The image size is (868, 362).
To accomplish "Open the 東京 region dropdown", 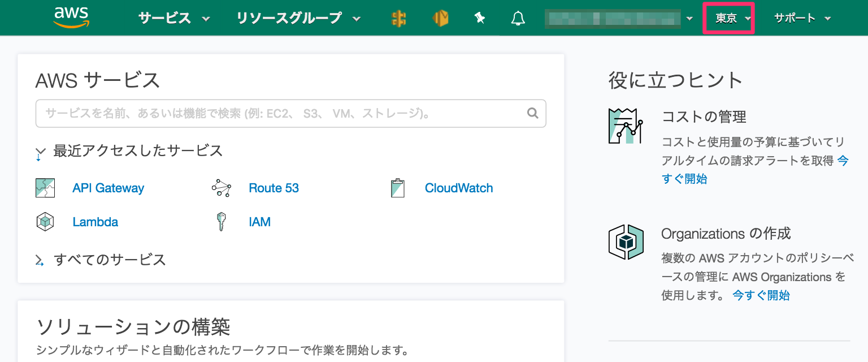I will 728,18.
